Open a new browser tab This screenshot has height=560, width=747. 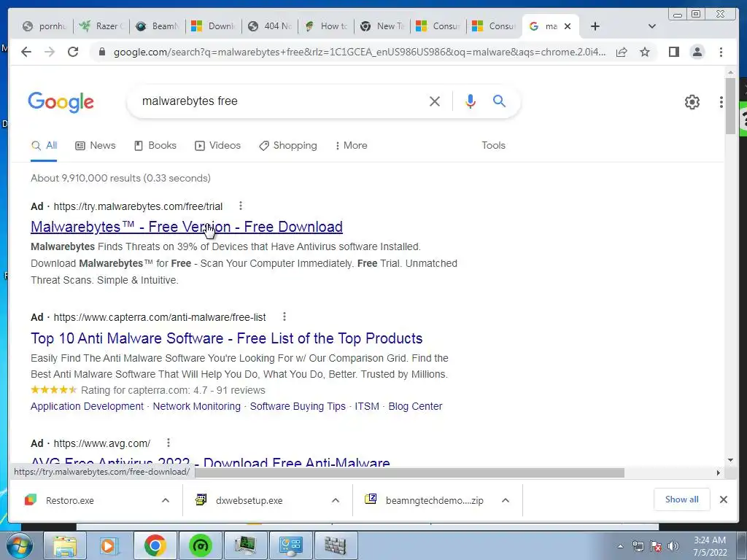[x=595, y=26]
